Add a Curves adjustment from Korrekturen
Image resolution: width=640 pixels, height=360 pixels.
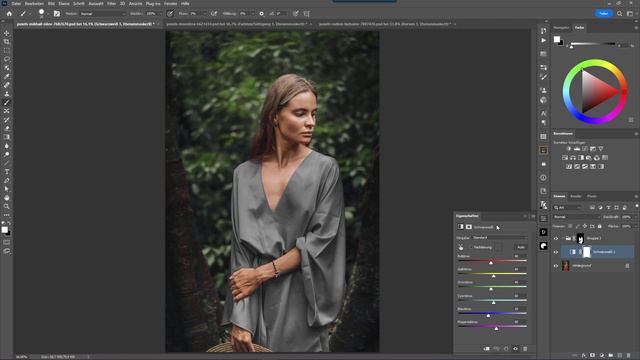585,149
